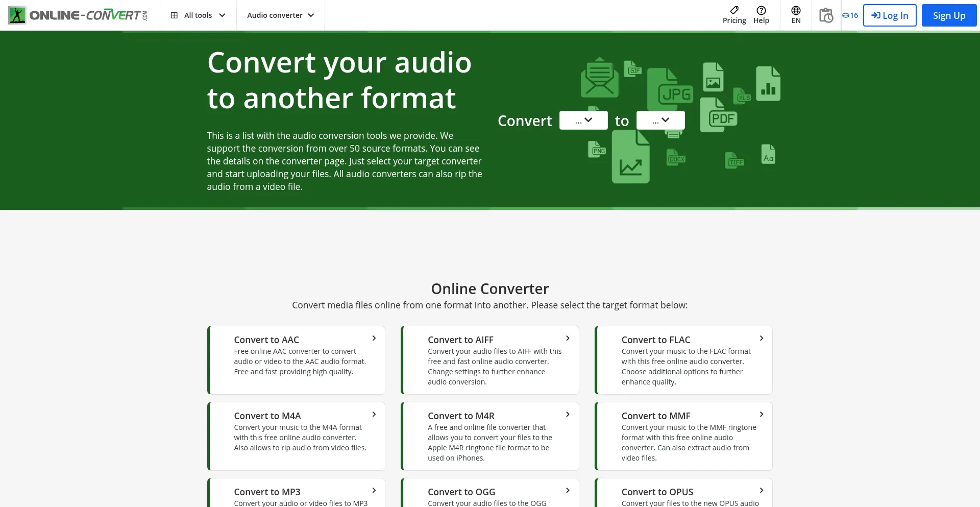Open the Convert to MMF link
The width and height of the screenshot is (980, 507).
coord(656,416)
